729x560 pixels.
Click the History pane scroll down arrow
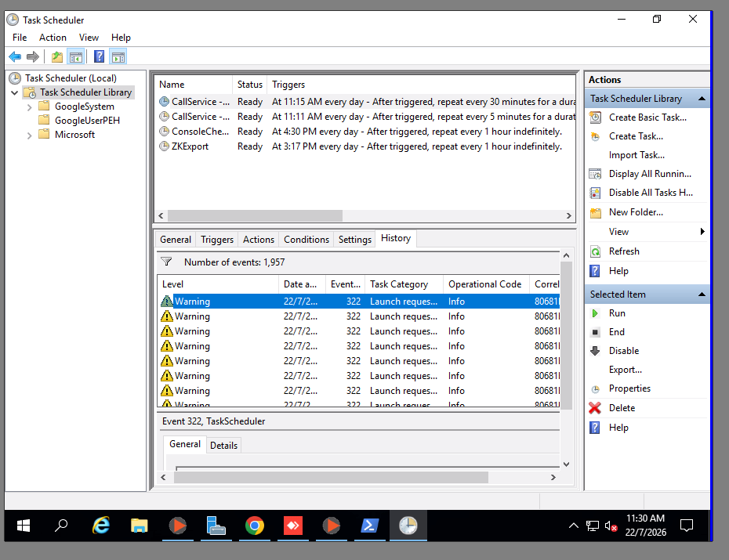tap(566, 464)
